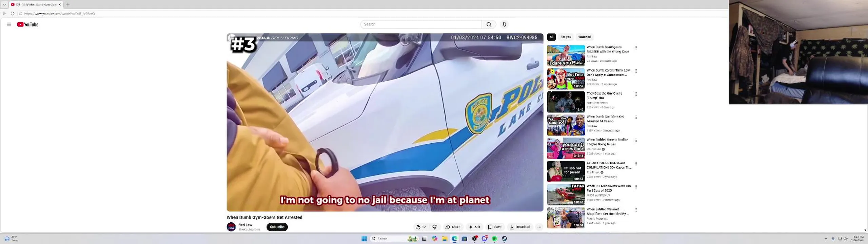View site info lock icon in address bar

pos(21,14)
